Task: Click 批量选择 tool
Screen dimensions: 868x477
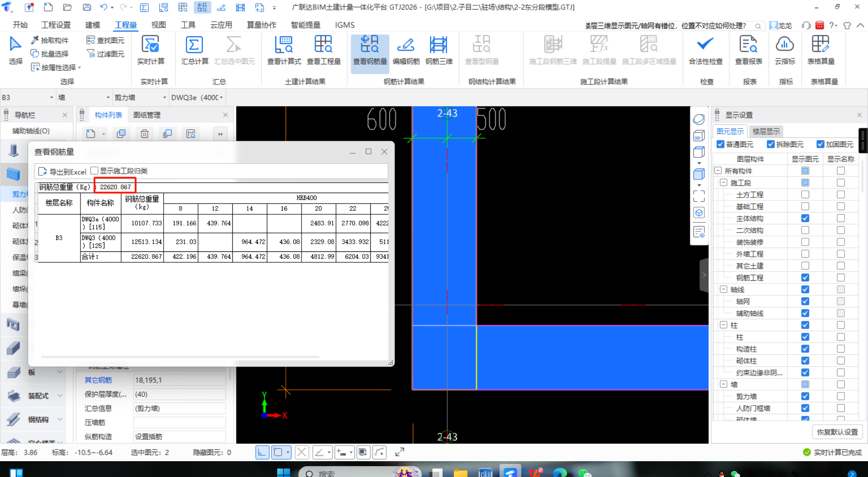Action: point(50,54)
